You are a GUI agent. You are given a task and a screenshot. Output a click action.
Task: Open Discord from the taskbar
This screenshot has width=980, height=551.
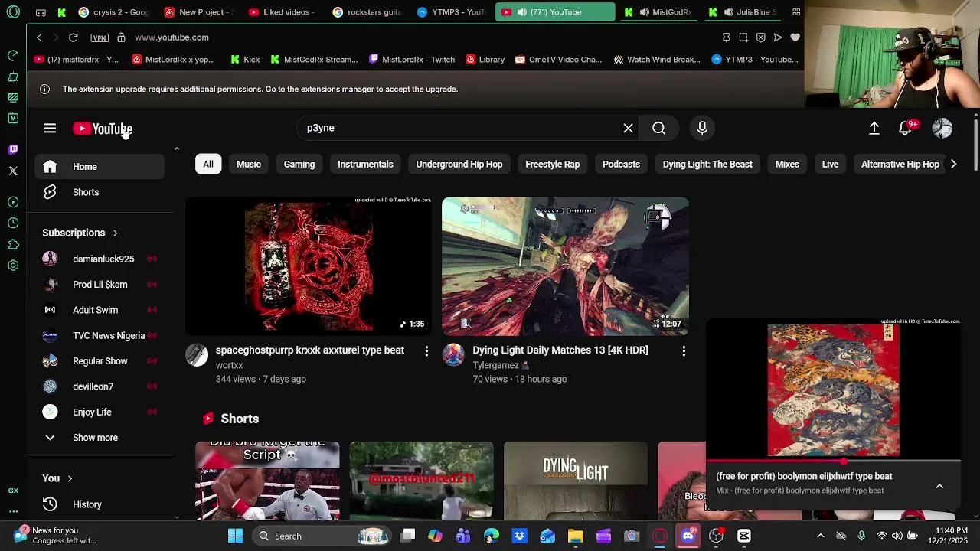click(x=688, y=536)
